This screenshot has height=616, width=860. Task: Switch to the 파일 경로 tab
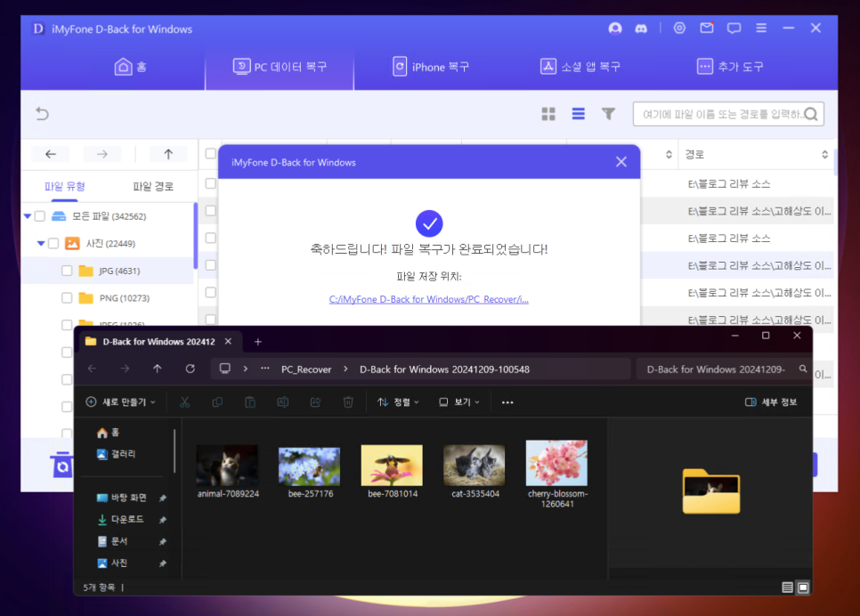point(153,187)
